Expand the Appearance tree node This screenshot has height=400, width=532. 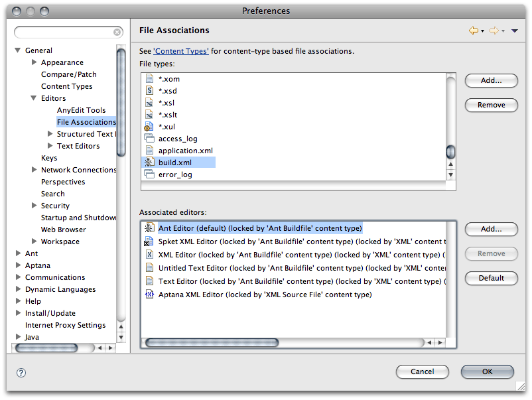[34, 62]
